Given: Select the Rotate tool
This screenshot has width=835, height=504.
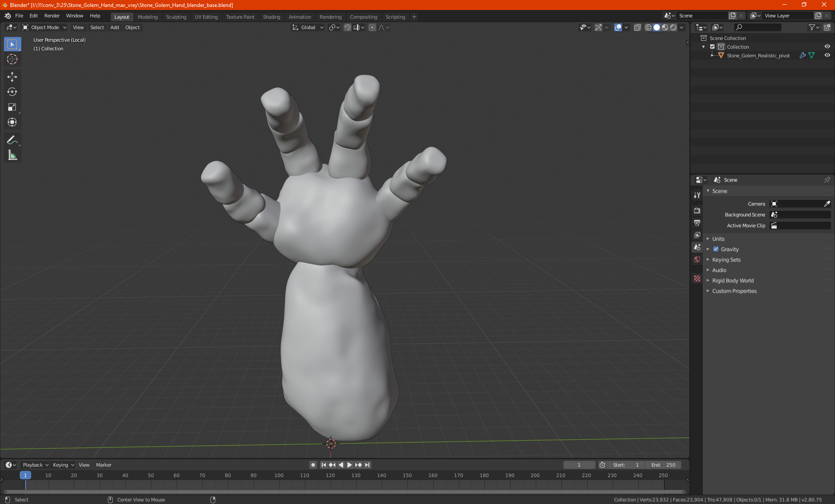Looking at the screenshot, I should (12, 92).
